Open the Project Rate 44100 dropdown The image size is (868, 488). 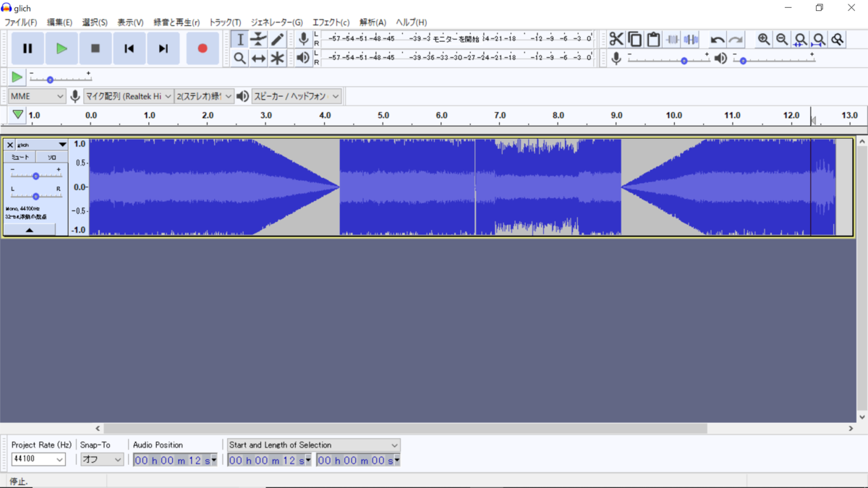[38, 459]
